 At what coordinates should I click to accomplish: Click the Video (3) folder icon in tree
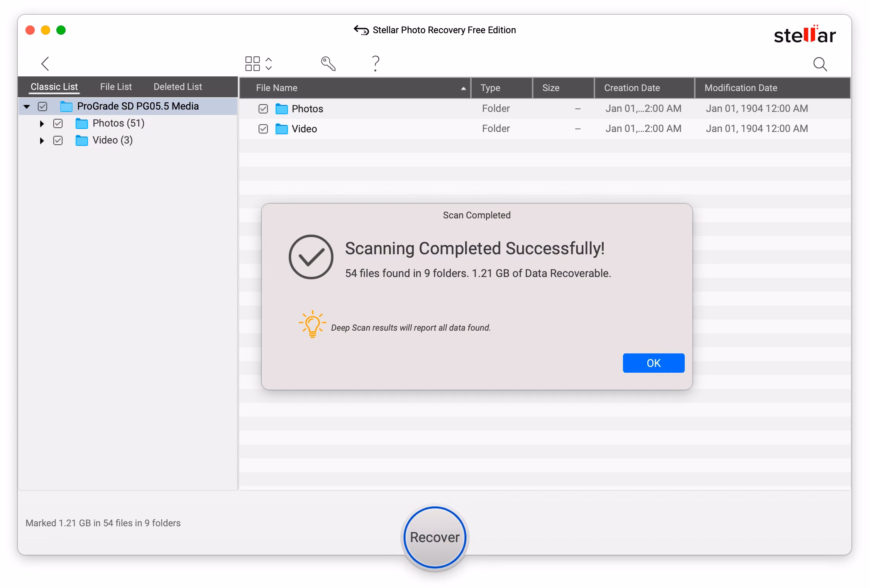[x=82, y=140]
